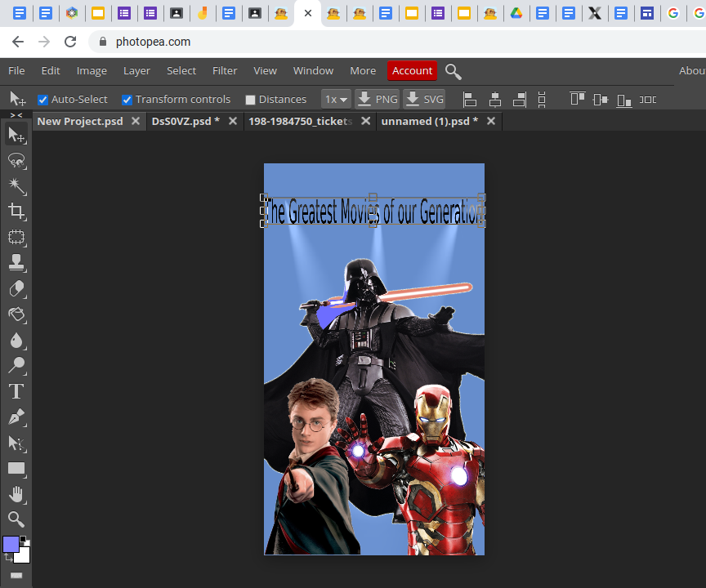Select the Zoom tool
Viewport: 706px width, 588px height.
(x=16, y=519)
